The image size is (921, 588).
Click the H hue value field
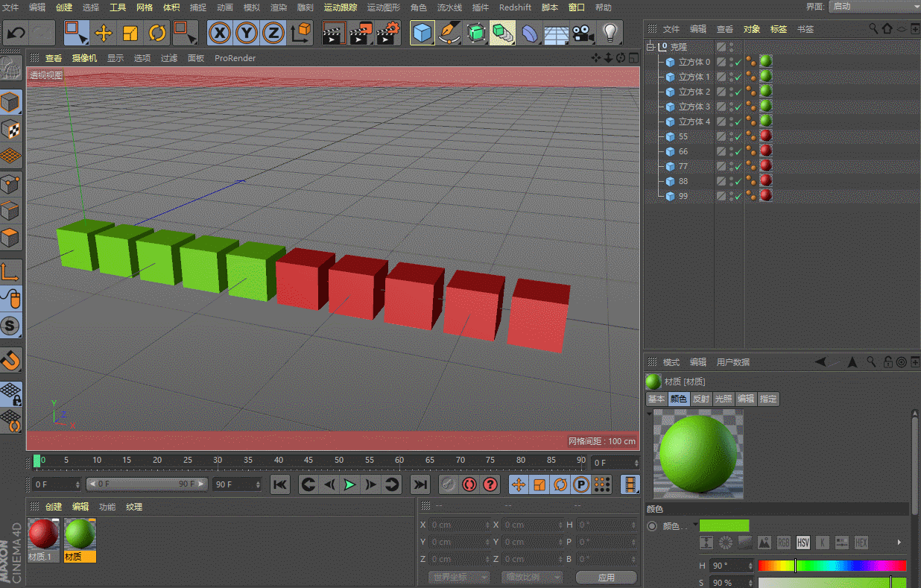click(x=732, y=566)
